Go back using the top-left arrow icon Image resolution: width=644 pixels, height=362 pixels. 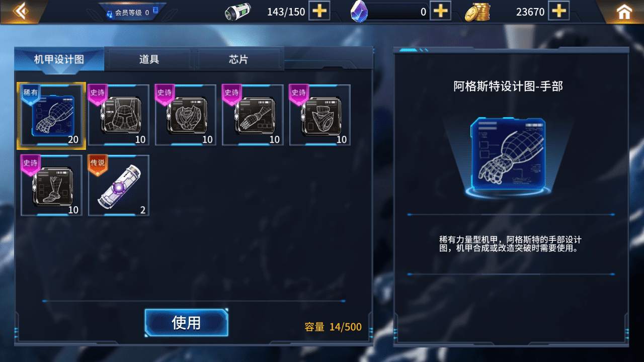tap(19, 12)
